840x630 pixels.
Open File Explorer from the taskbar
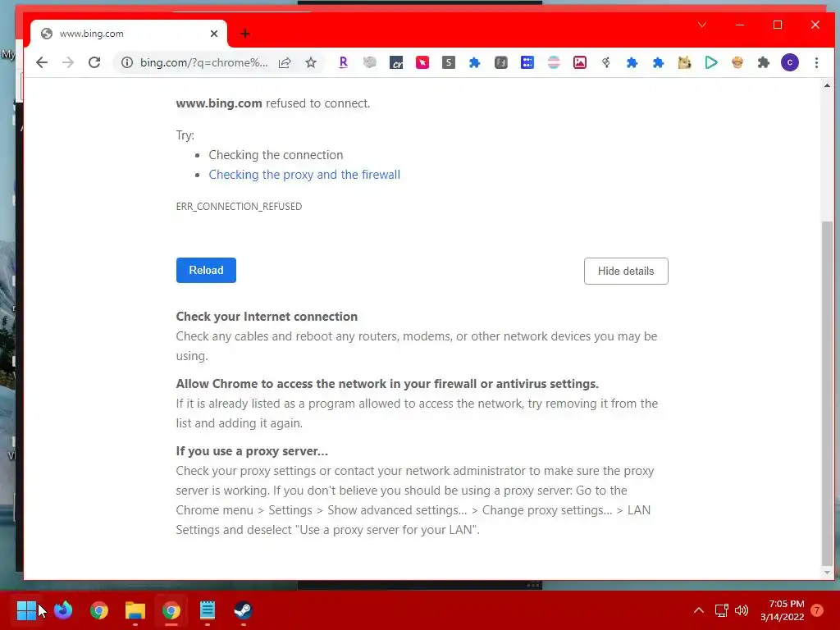click(135, 609)
